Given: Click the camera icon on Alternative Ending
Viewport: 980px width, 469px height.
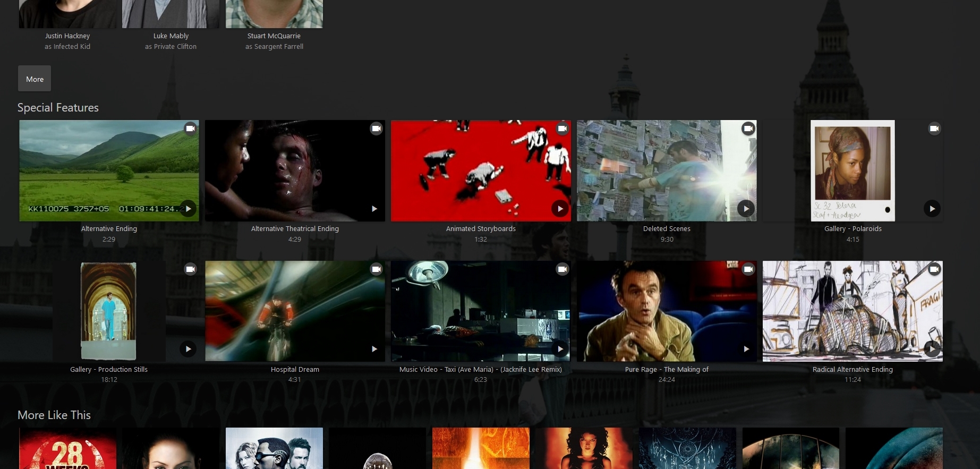Looking at the screenshot, I should click(x=190, y=129).
